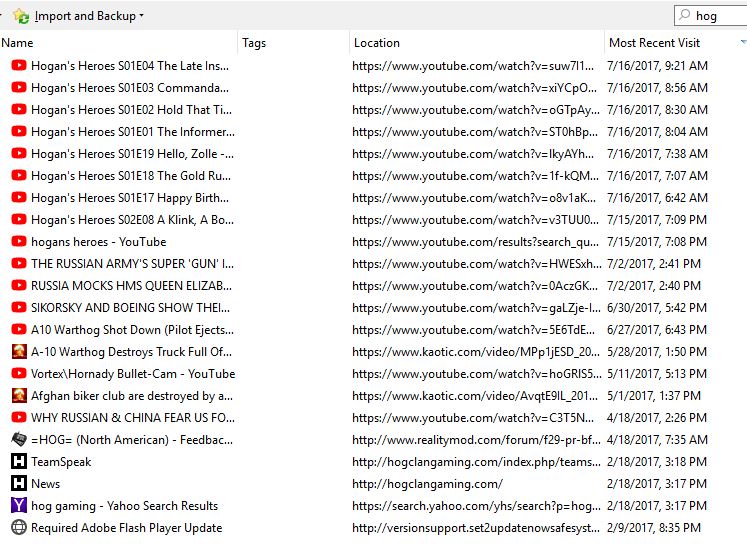
Task: Select Hogan's Heroes S01E19 Hello, Zolle entry
Action: (132, 154)
